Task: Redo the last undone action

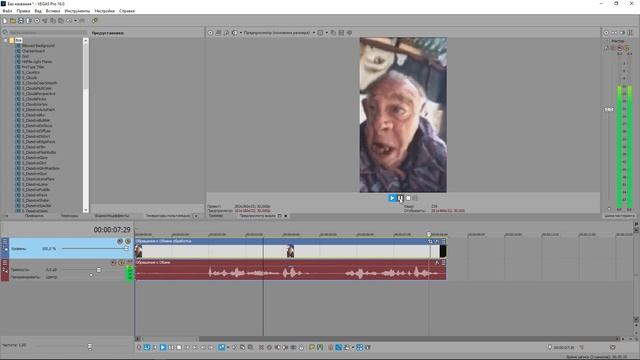Action: click(x=82, y=20)
